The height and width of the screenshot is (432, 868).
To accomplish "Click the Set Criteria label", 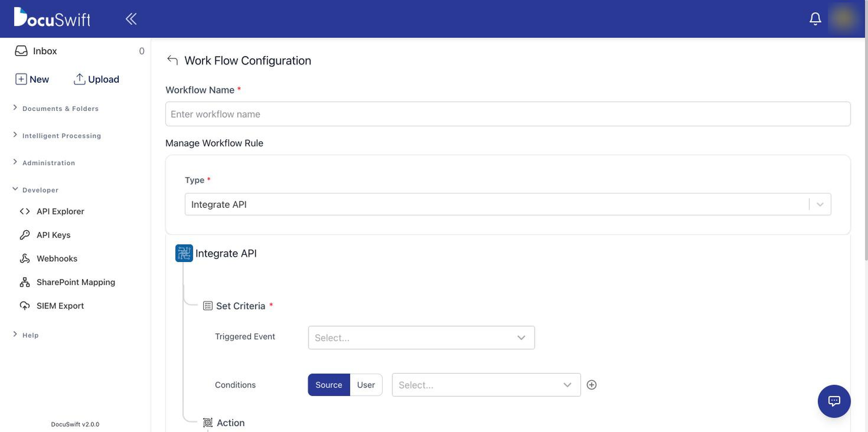I will coord(241,306).
